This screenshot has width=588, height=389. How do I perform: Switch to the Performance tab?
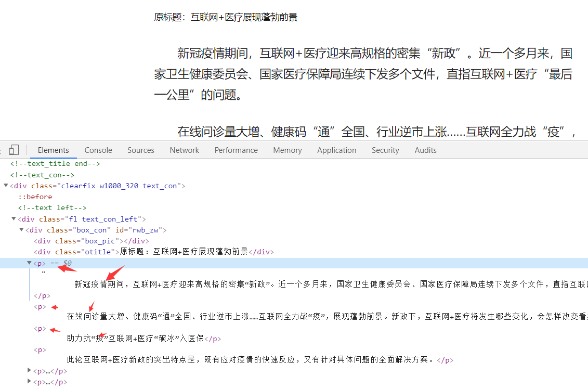coord(236,150)
